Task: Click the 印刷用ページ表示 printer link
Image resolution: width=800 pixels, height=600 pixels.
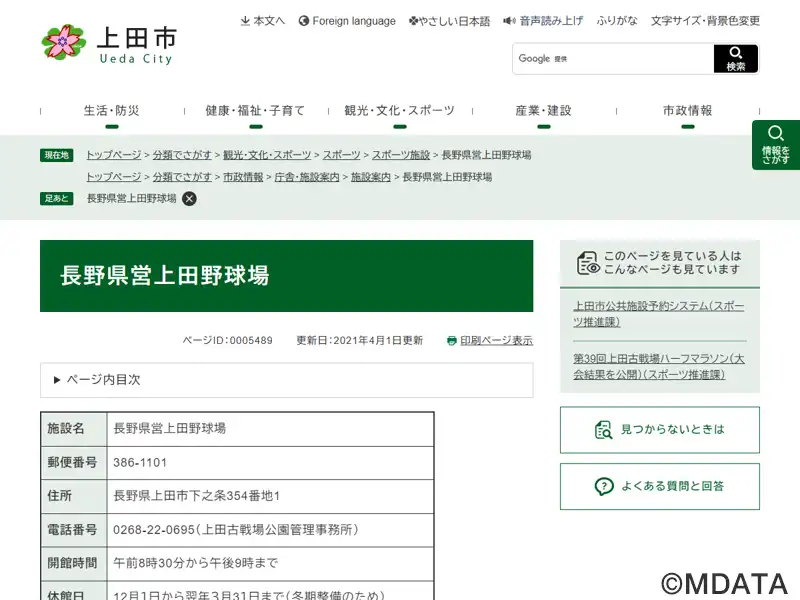Action: [490, 340]
